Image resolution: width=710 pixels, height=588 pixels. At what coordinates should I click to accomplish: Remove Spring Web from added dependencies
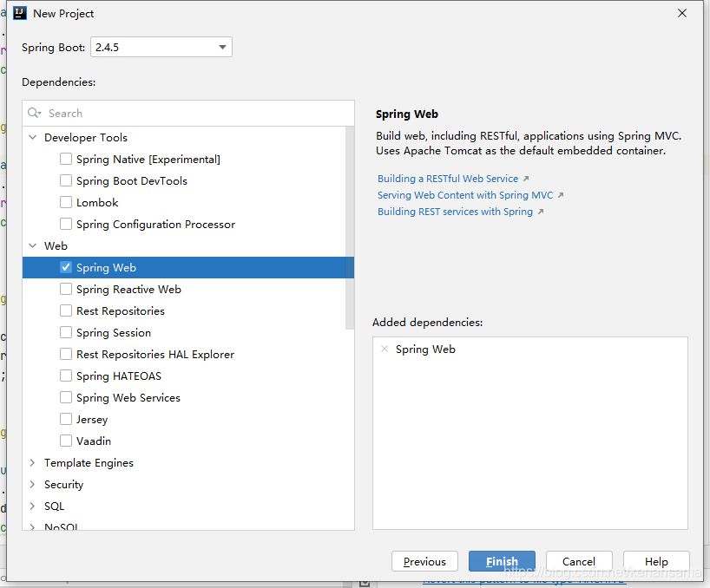point(385,349)
